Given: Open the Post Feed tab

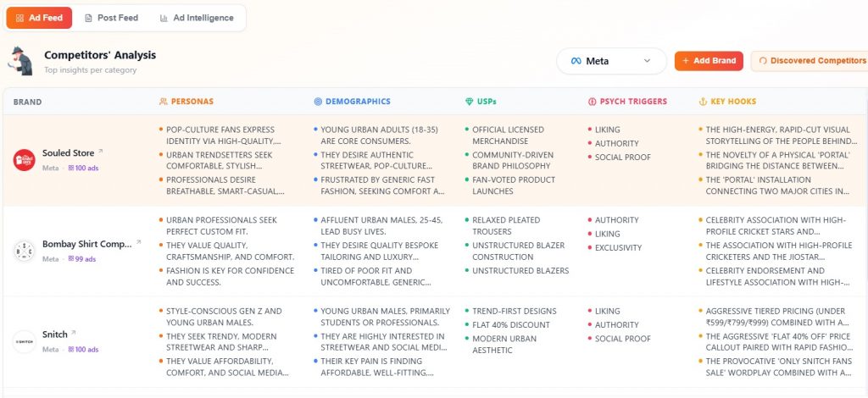Looking at the screenshot, I should pyautogui.click(x=111, y=18).
